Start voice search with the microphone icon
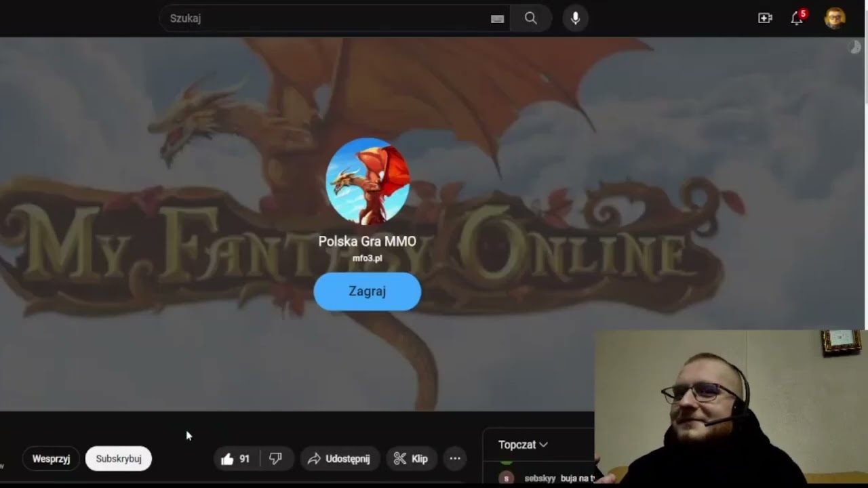Image resolution: width=868 pixels, height=488 pixels. tap(575, 18)
